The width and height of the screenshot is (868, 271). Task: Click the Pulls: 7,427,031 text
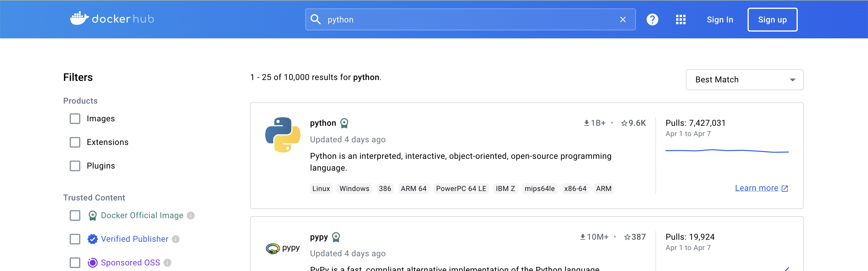[x=696, y=123]
